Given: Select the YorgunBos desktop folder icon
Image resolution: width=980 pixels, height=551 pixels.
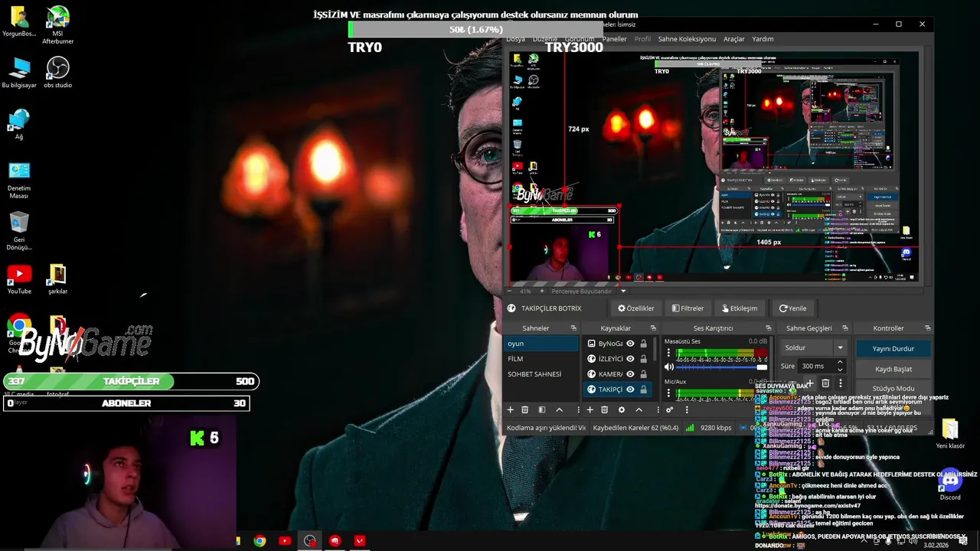Looking at the screenshot, I should (19, 21).
